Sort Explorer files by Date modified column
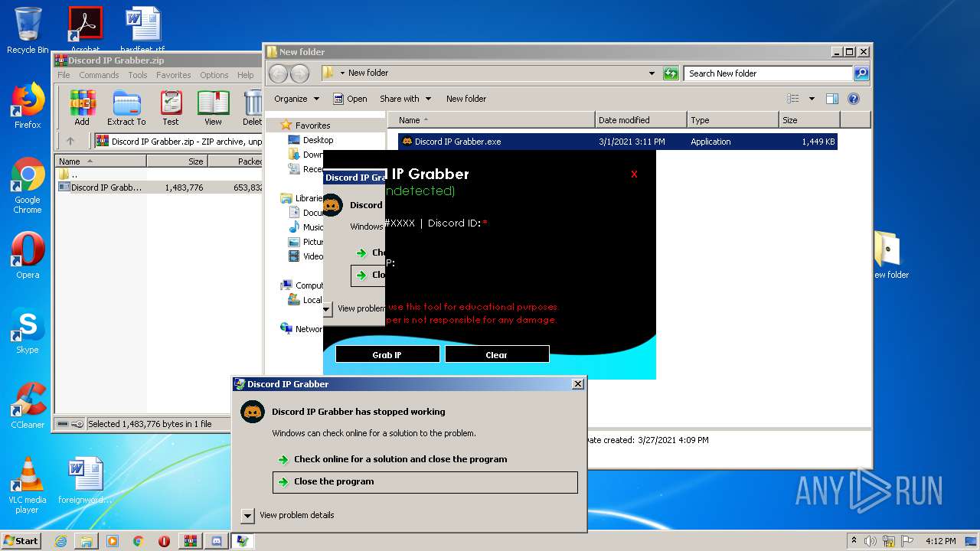The height and width of the screenshot is (551, 980). [641, 120]
